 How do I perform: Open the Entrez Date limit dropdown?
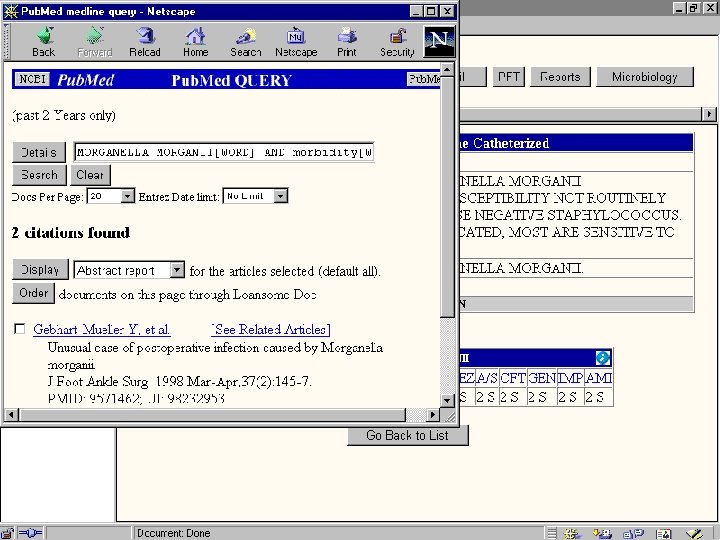pos(281,196)
